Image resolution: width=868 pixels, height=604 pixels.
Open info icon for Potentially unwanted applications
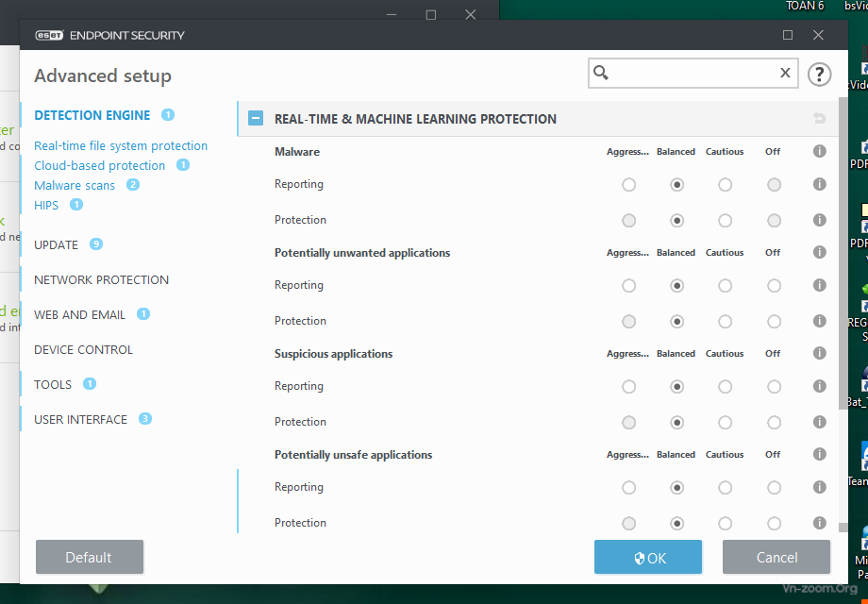[x=819, y=252]
